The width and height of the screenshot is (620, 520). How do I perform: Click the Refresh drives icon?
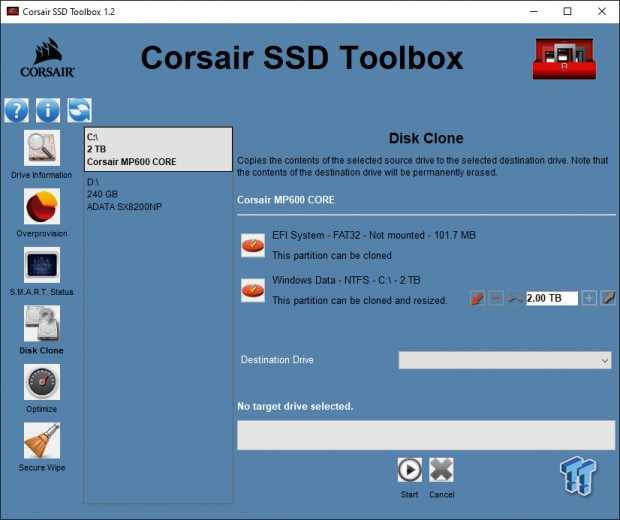(x=79, y=110)
